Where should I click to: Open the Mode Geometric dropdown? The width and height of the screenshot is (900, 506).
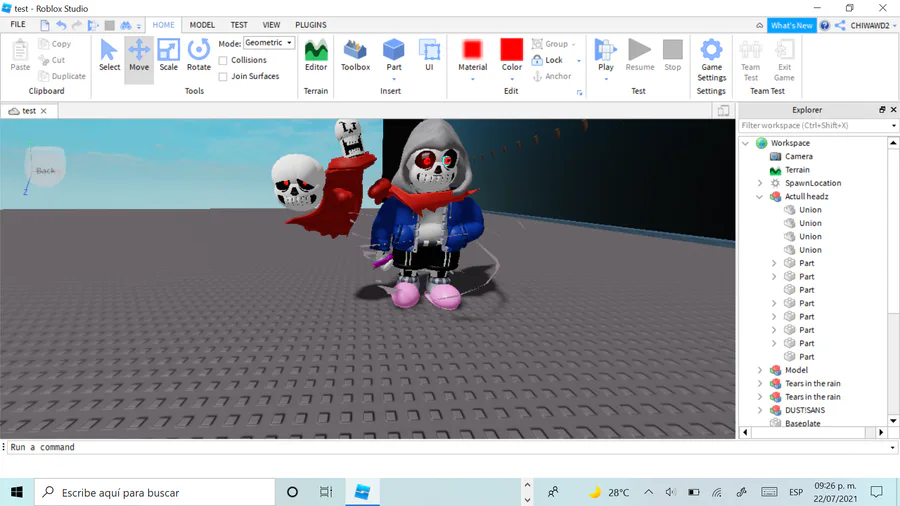269,43
